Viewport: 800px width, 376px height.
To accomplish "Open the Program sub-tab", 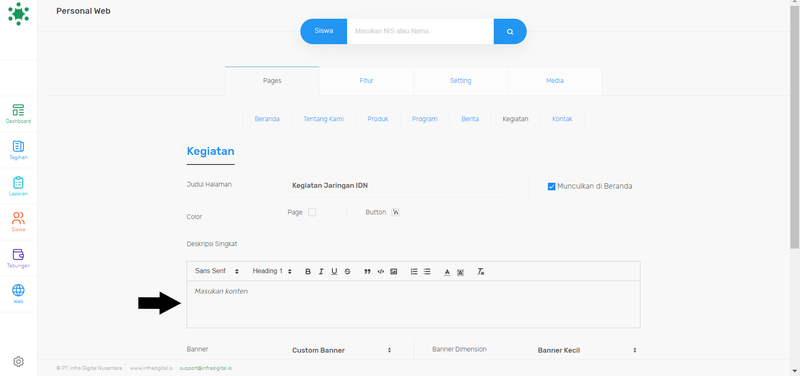I will pyautogui.click(x=424, y=119).
